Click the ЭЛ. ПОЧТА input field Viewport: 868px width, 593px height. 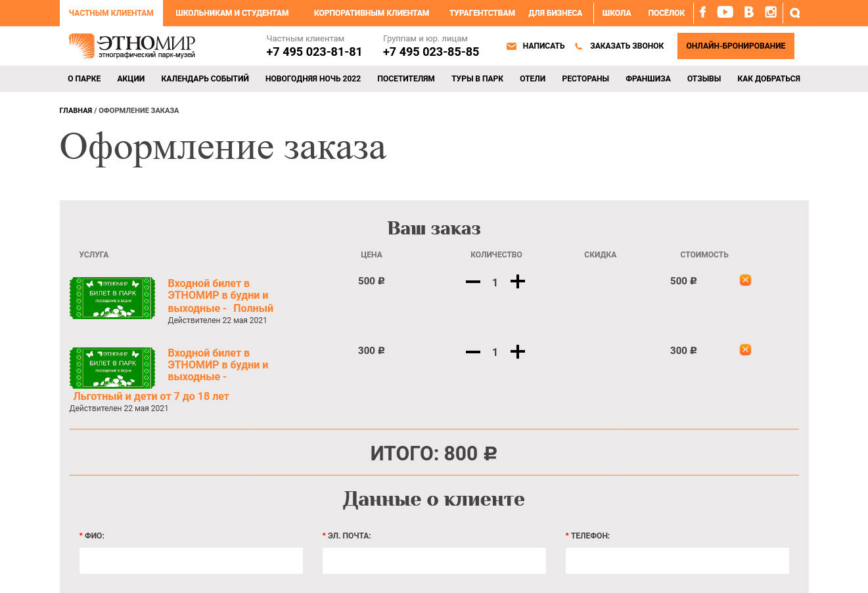(434, 561)
